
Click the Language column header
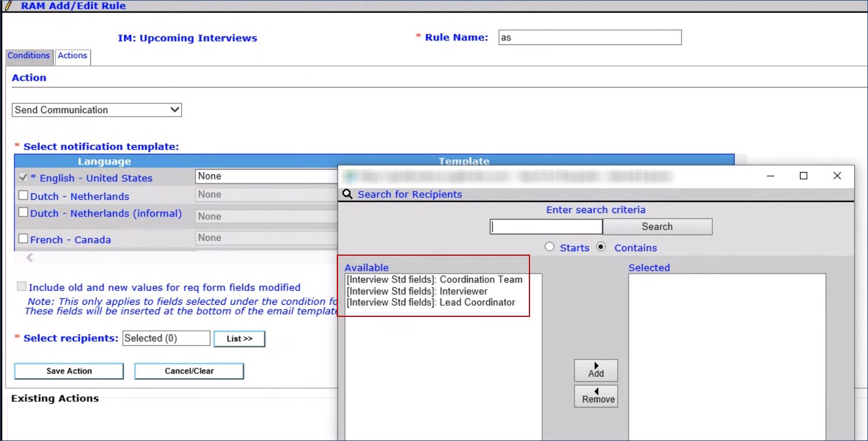pos(104,162)
